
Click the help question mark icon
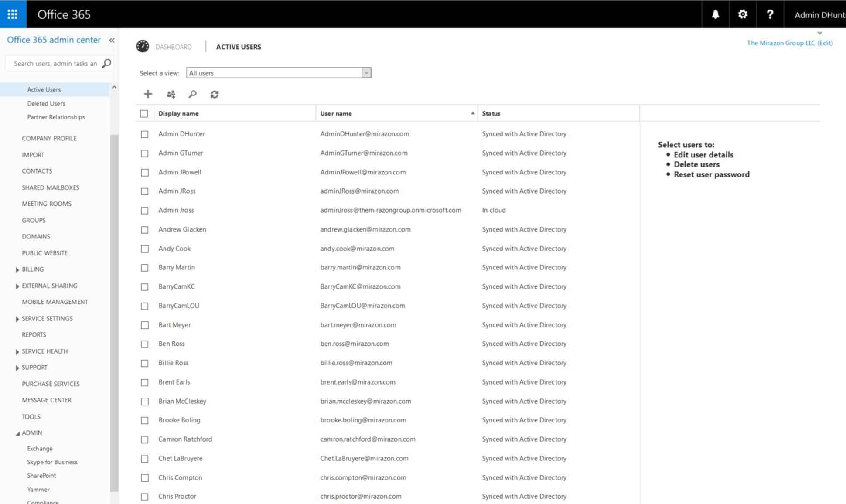770,14
